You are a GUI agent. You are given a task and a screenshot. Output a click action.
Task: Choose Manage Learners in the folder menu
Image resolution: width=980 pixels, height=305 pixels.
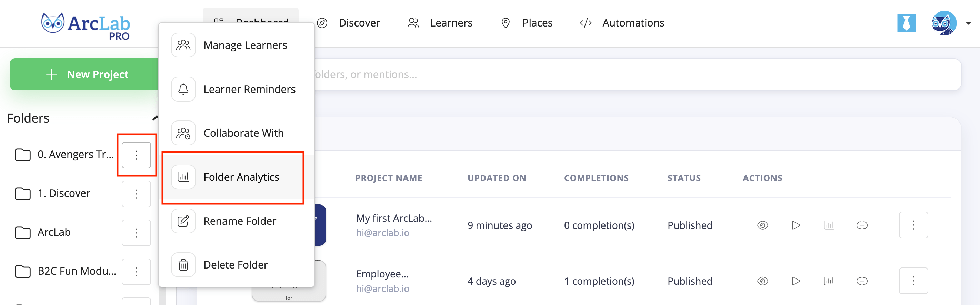244,45
